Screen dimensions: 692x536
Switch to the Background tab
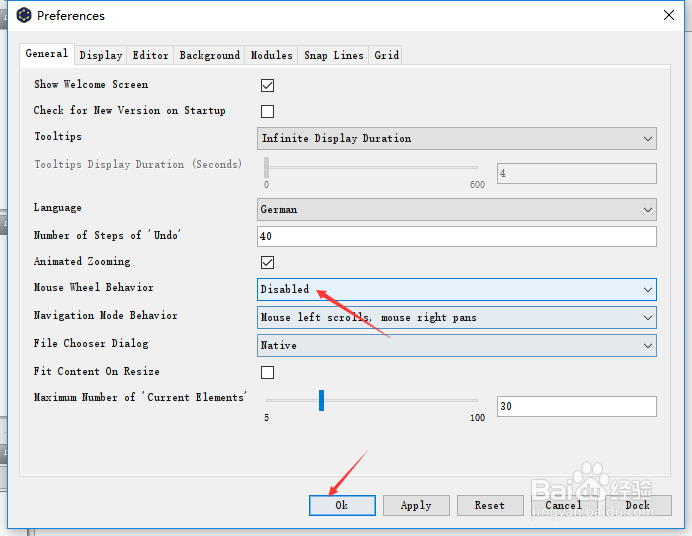pyautogui.click(x=209, y=55)
